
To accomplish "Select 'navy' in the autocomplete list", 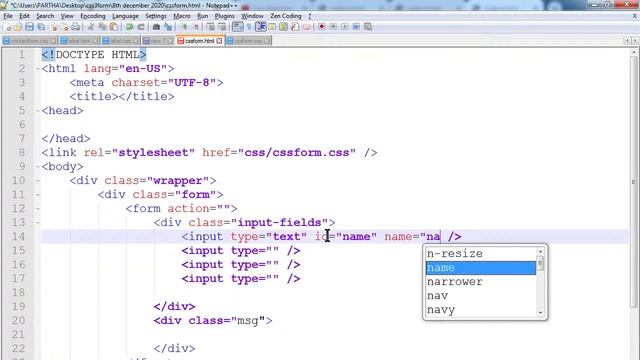I will pos(481,310).
